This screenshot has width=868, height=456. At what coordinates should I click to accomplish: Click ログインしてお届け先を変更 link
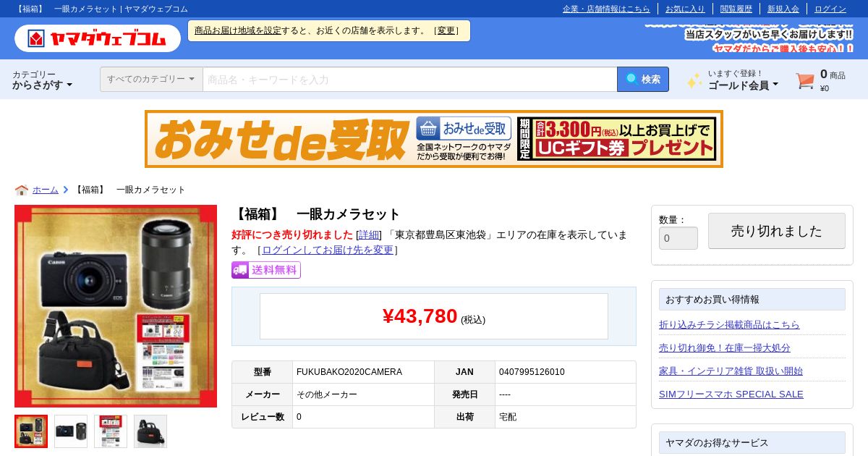[328, 250]
